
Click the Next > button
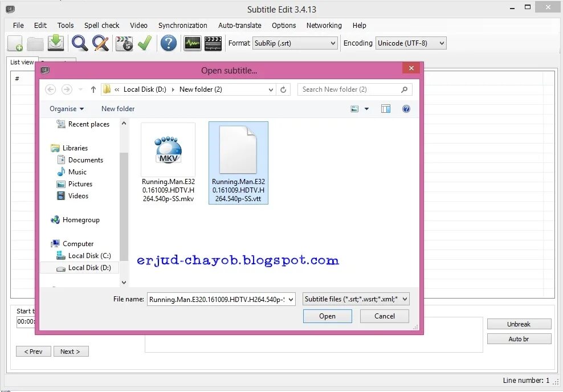(x=71, y=352)
